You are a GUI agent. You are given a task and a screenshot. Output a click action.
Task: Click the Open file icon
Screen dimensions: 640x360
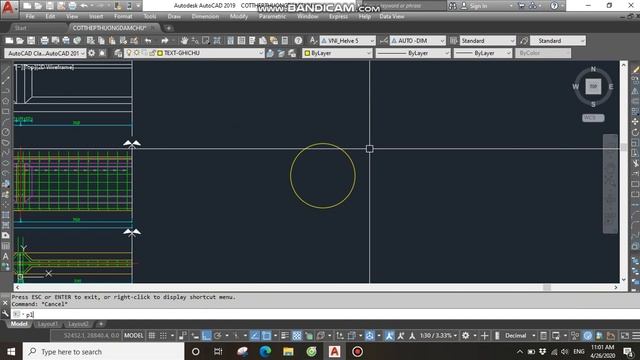tap(20, 40)
